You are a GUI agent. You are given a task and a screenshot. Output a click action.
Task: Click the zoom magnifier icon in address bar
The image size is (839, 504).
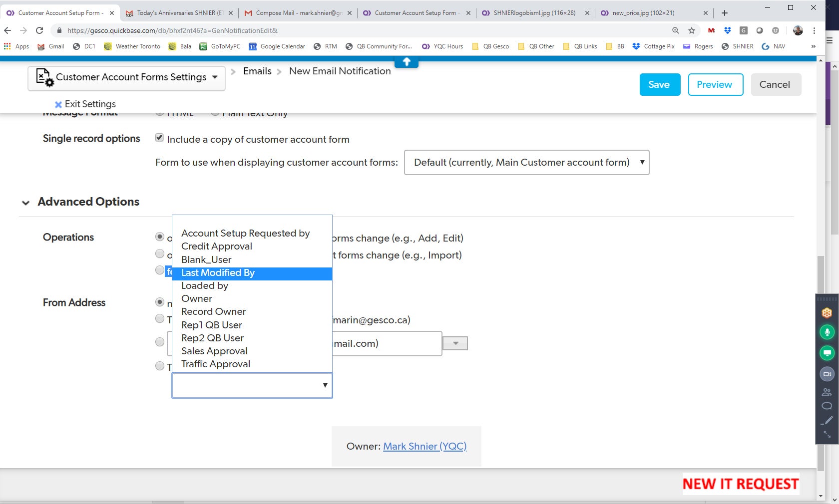676,30
